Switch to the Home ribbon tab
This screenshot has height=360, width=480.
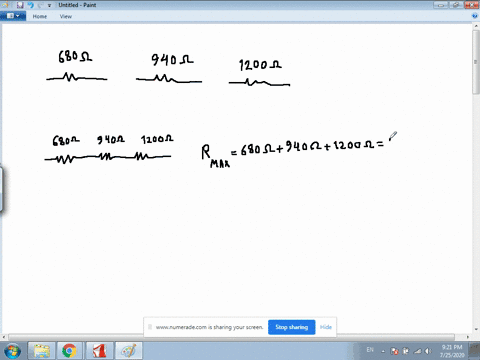click(x=40, y=16)
